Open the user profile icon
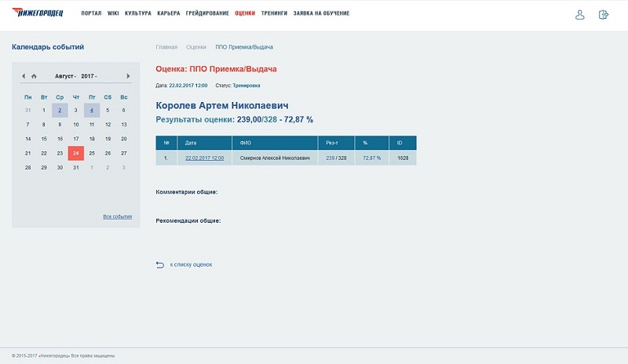628x364 pixels. pos(580,14)
